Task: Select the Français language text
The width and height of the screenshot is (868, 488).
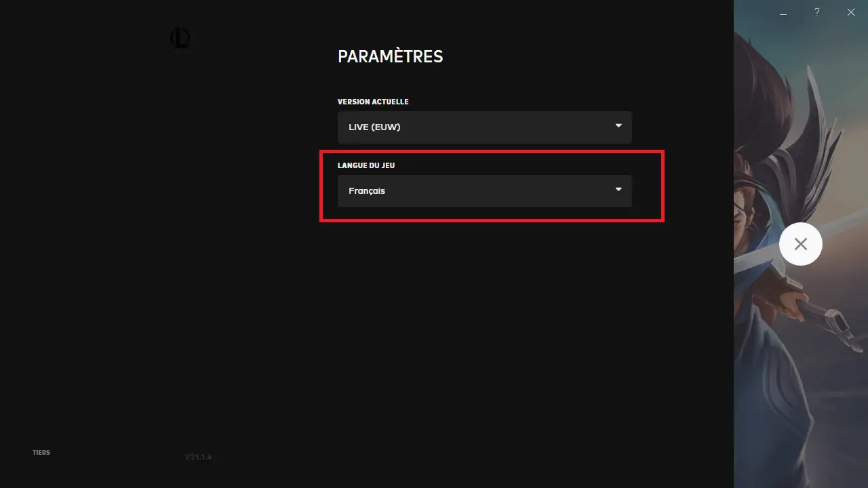Action: coord(367,191)
